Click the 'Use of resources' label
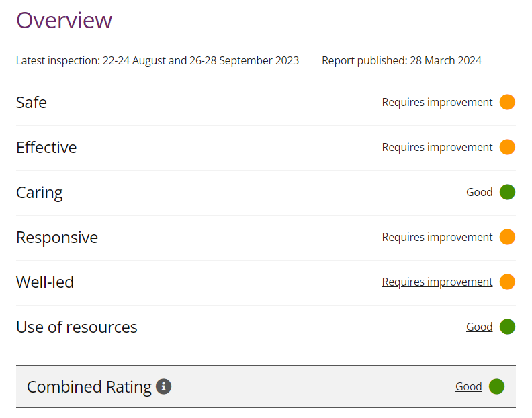 coord(77,327)
